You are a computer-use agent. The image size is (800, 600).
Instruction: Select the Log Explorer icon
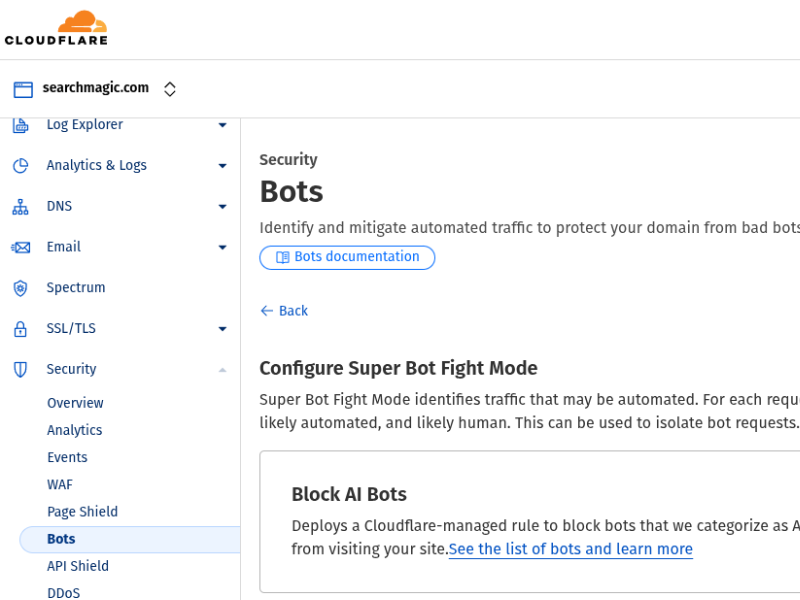click(22, 124)
